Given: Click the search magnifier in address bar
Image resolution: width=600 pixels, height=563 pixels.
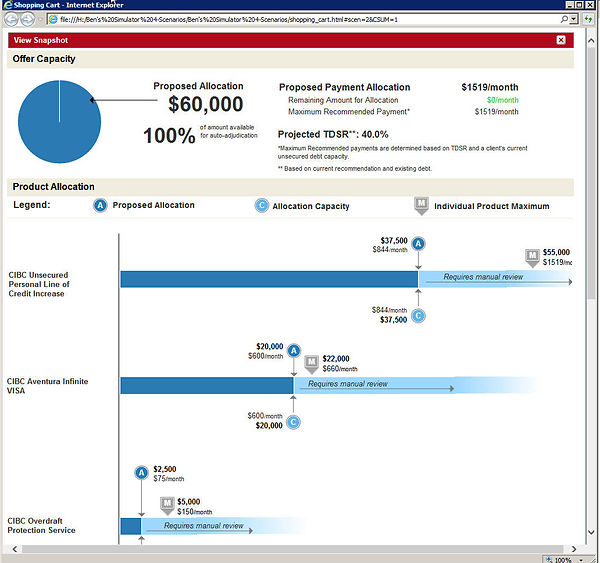Looking at the screenshot, I should (564, 19).
